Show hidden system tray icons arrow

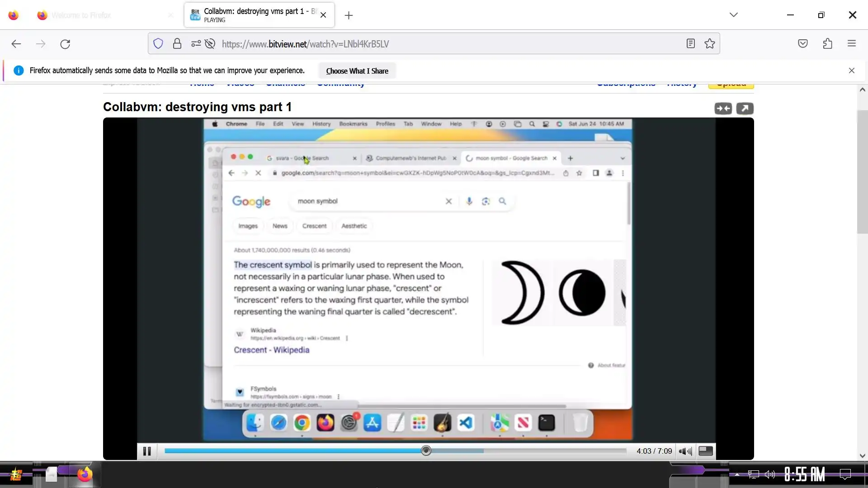point(737,474)
